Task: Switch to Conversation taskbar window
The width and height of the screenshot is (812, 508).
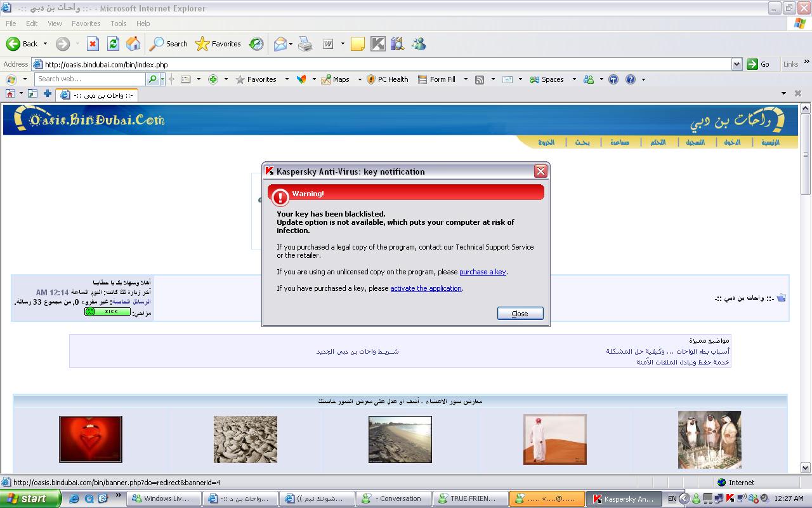Action: pyautogui.click(x=394, y=498)
